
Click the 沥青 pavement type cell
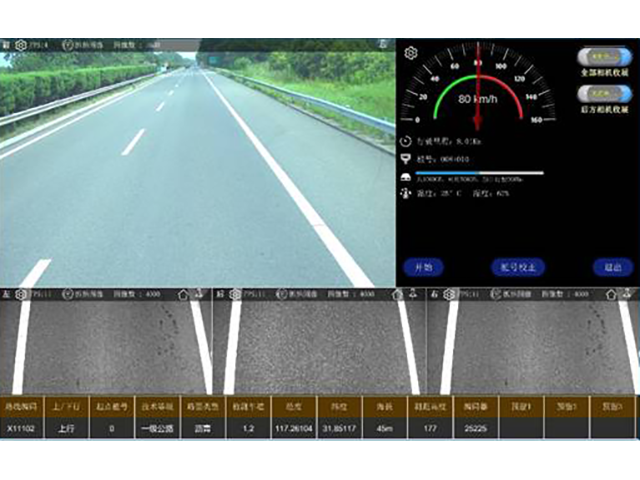click(x=199, y=428)
